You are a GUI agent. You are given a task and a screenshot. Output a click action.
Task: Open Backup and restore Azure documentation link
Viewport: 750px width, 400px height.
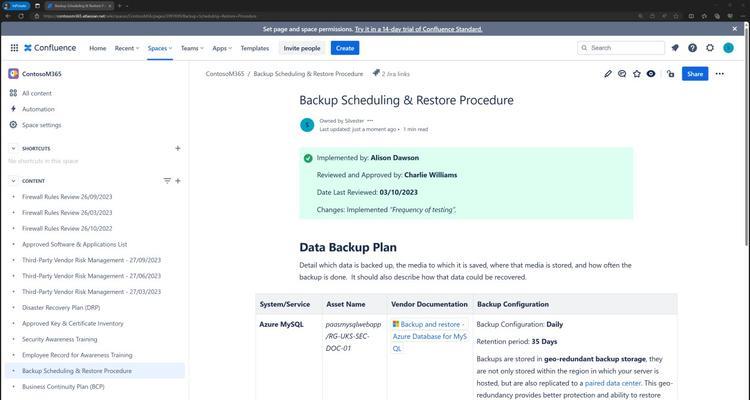(430, 336)
